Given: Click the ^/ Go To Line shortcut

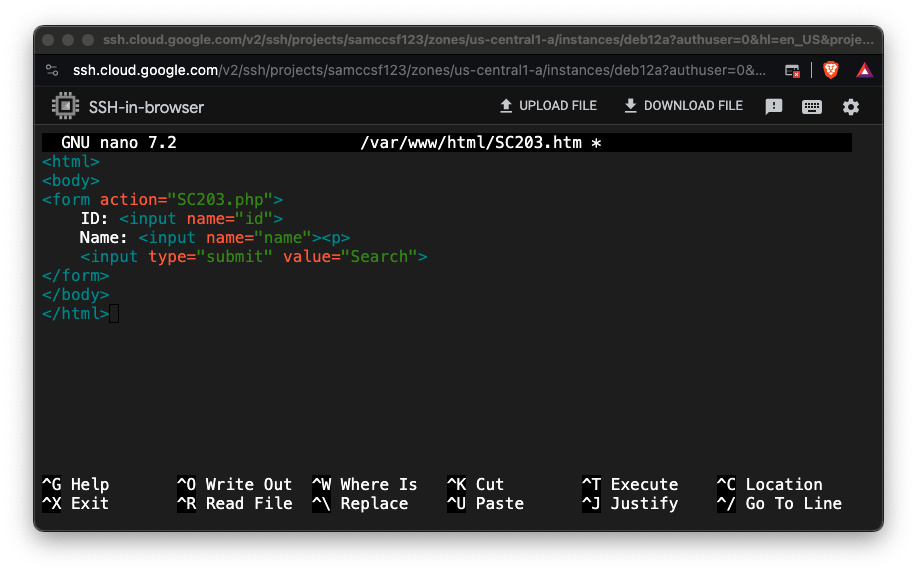Looking at the screenshot, I should pyautogui.click(x=779, y=503).
